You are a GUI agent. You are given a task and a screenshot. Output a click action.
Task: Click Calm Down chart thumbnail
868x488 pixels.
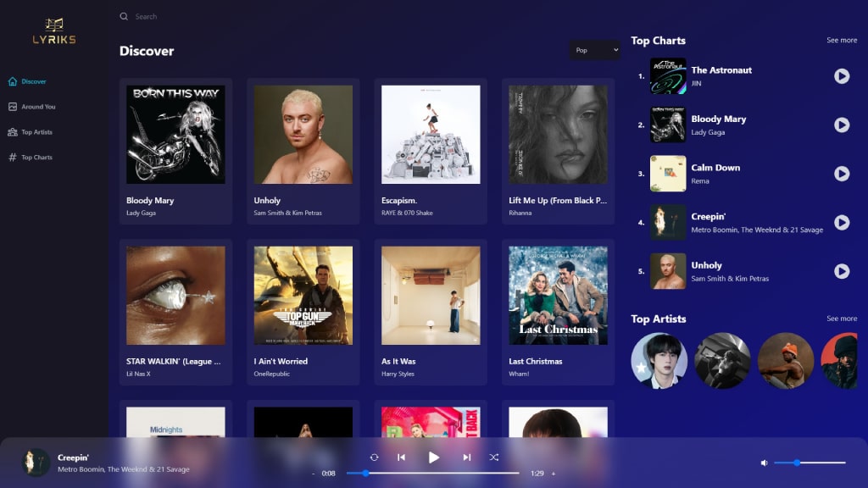pos(668,174)
